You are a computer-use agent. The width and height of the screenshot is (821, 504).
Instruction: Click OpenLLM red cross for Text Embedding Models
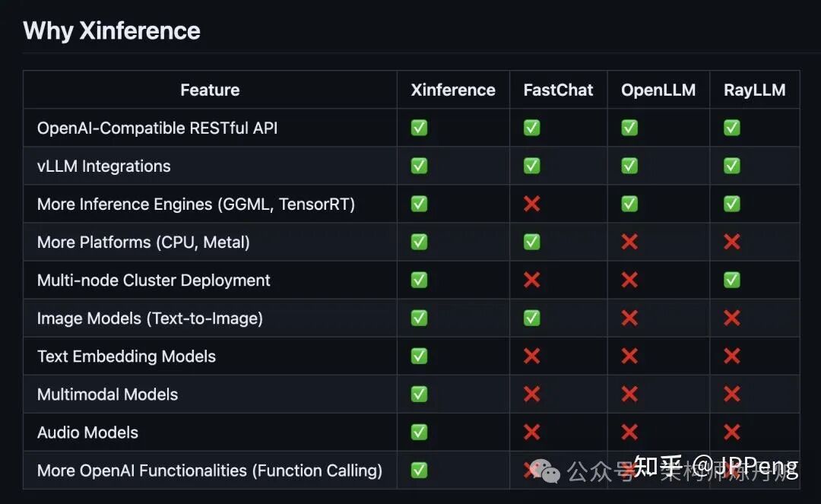[x=629, y=356]
